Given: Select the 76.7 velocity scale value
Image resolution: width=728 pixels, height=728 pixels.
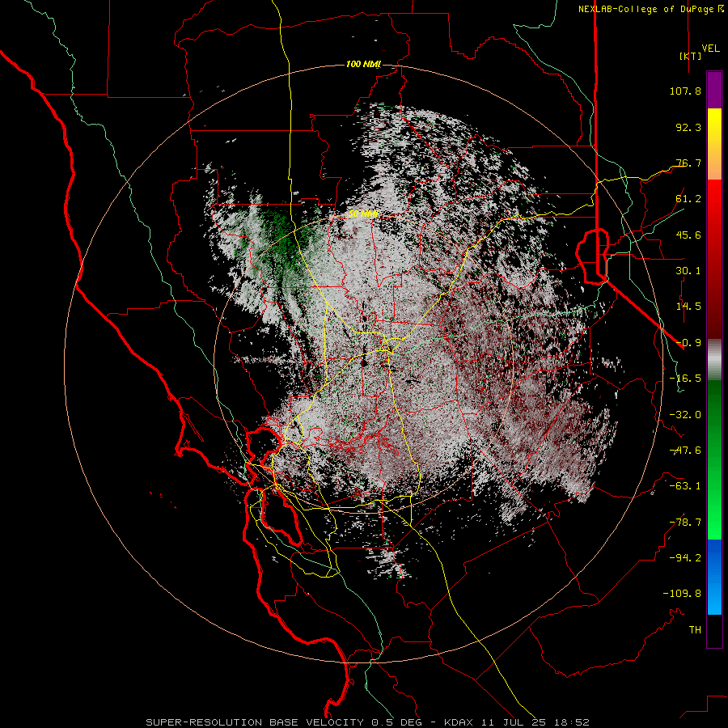Looking at the screenshot, I should coord(688,163).
